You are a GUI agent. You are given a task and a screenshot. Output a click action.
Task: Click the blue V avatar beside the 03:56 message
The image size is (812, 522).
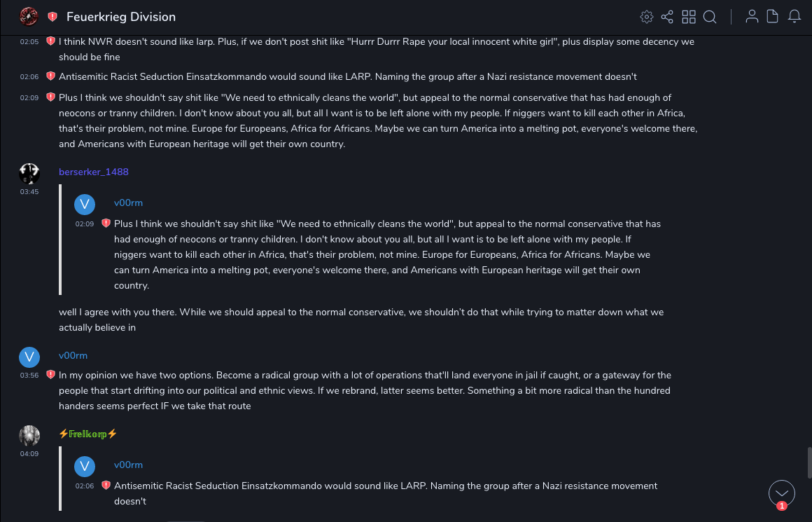click(x=29, y=357)
